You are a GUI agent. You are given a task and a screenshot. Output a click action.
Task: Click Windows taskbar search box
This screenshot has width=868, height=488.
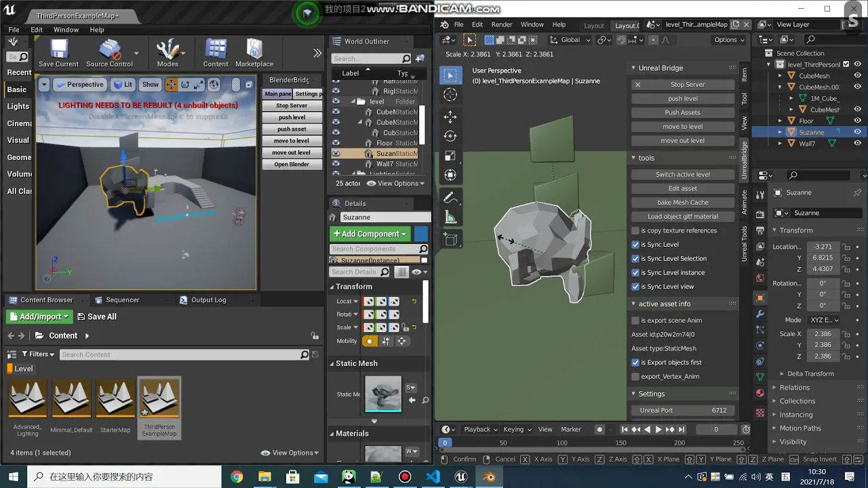[x=124, y=476]
